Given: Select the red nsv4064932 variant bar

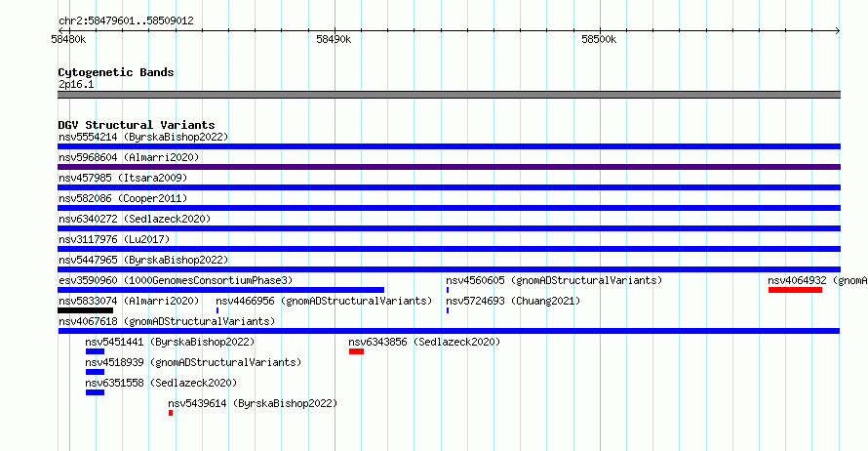Looking at the screenshot, I should [x=795, y=290].
